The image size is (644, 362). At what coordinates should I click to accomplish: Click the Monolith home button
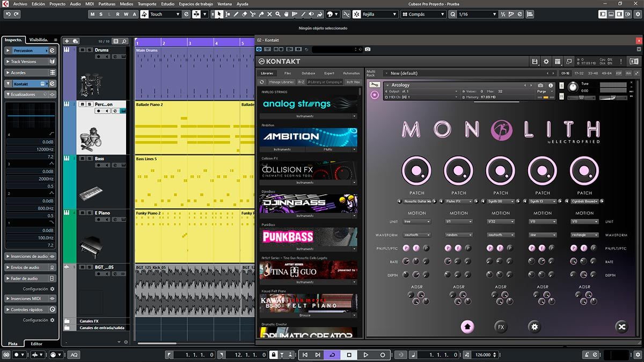[467, 327]
